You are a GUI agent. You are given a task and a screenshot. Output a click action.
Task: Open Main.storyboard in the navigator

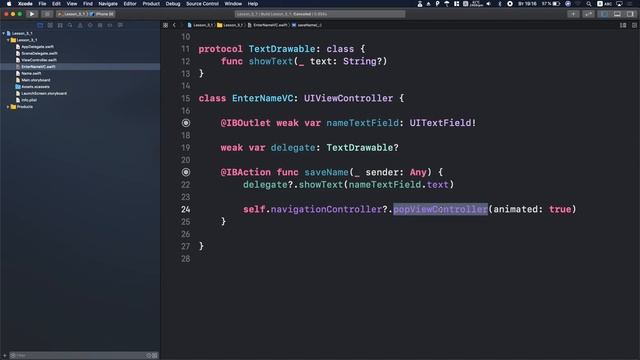click(36, 80)
